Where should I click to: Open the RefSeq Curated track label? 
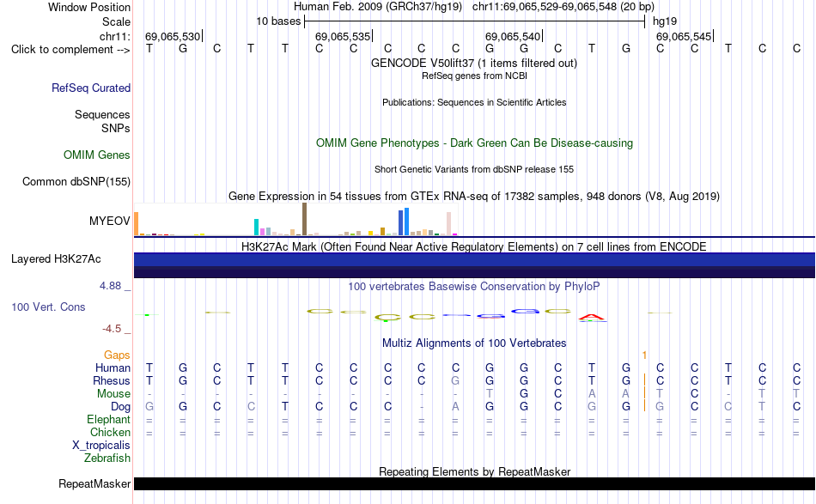pyautogui.click(x=91, y=88)
